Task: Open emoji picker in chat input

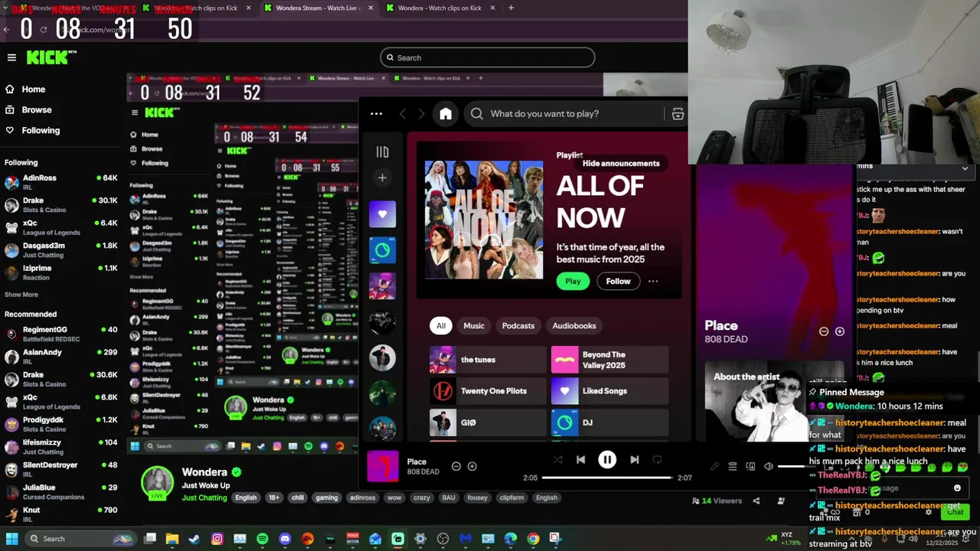Action: [x=957, y=488]
